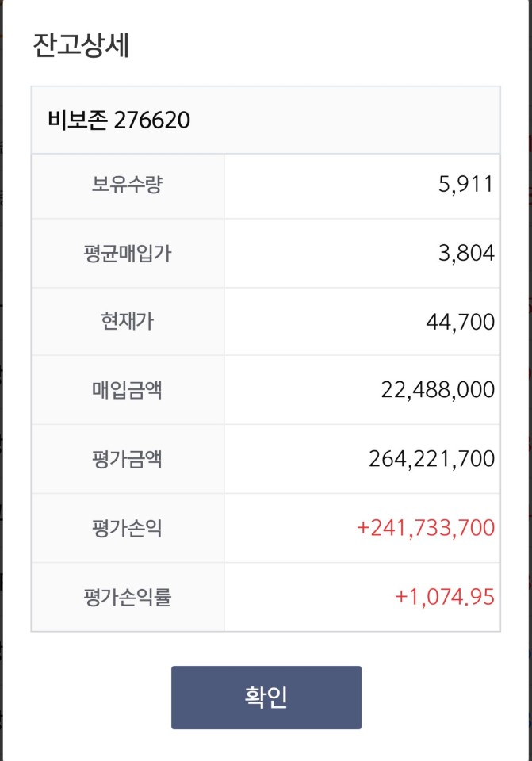This screenshot has width=532, height=761.
Task: Select the 비보존 276620 stock header
Action: pos(266,120)
